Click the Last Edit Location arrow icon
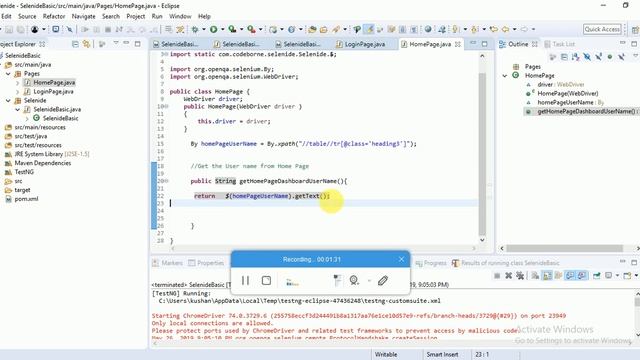The width and height of the screenshot is (640, 360). point(494,29)
